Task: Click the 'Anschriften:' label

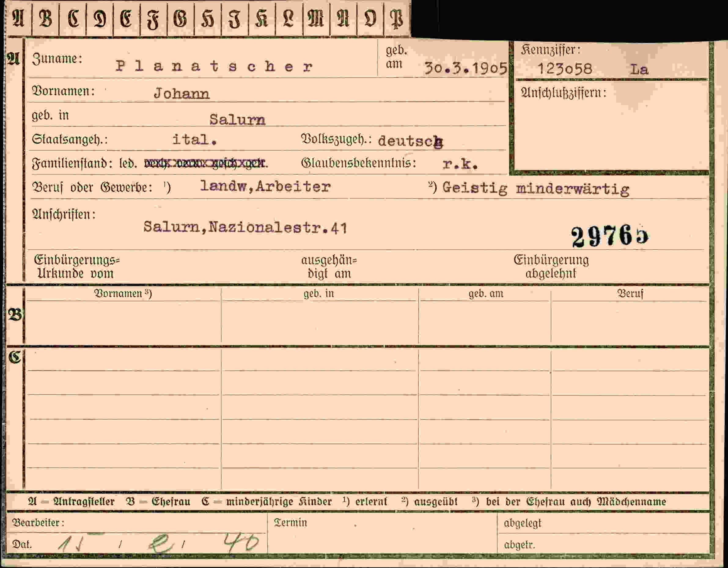Action: [x=64, y=214]
